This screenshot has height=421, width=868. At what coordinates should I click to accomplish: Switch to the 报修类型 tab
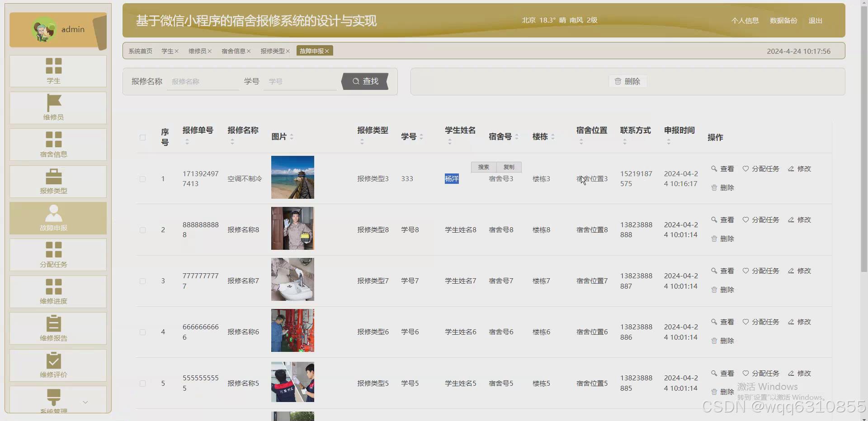point(273,51)
